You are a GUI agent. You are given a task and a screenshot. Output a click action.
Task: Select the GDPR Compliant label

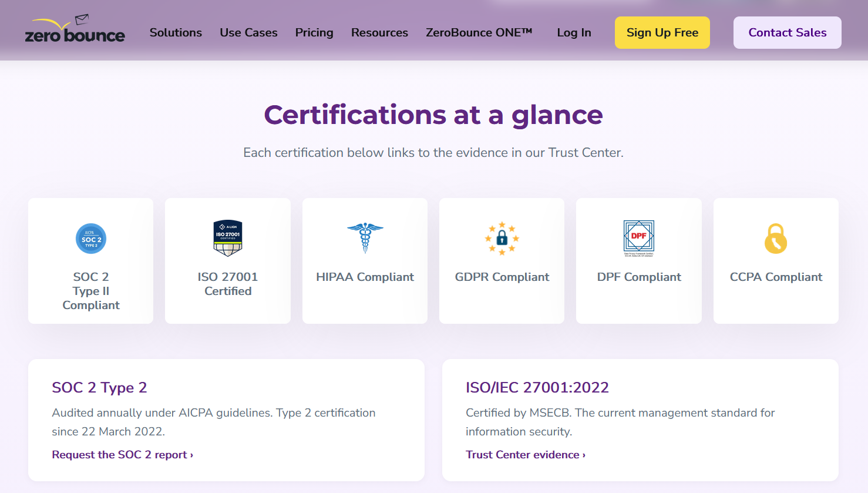[x=502, y=277]
